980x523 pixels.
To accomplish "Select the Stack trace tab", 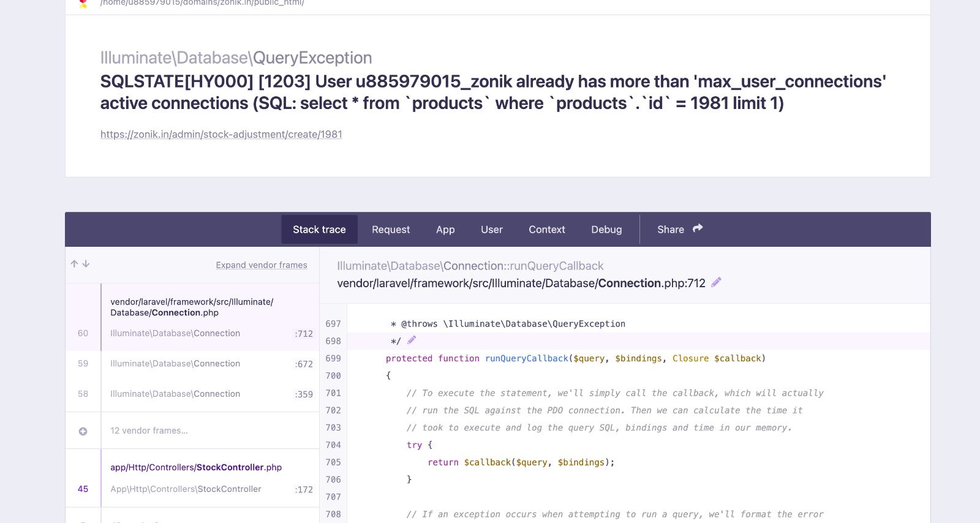I will pyautogui.click(x=319, y=230).
